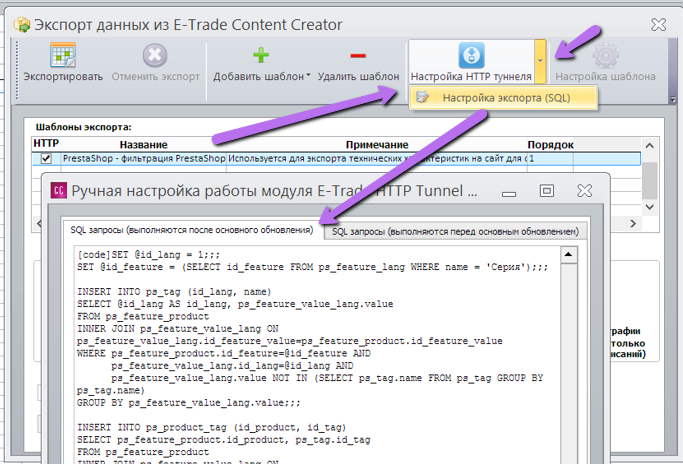683x464 pixels.
Task: Click the Настройка шаблона gear icon
Action: [605, 55]
